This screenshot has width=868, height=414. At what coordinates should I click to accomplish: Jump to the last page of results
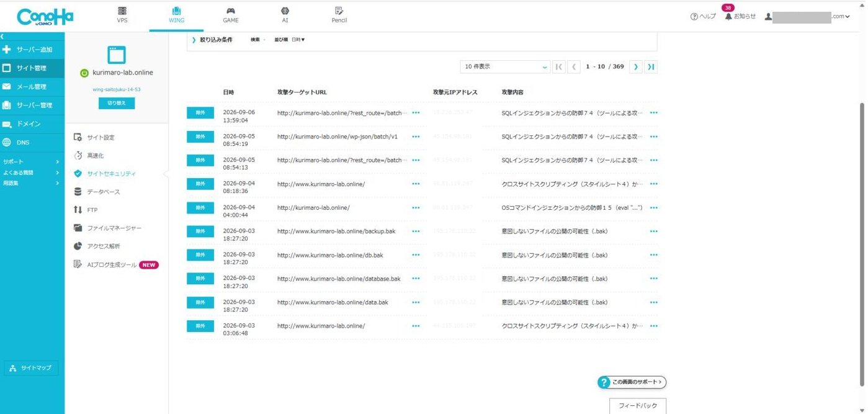(x=651, y=66)
